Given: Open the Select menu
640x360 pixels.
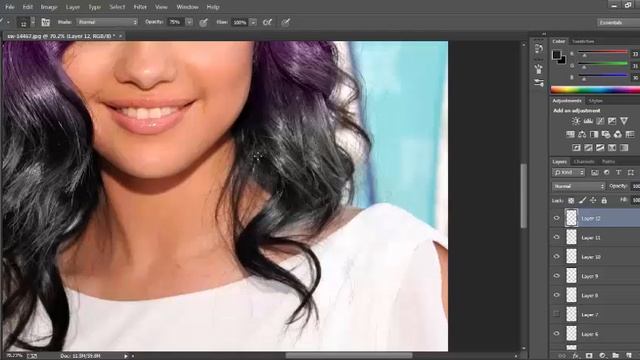Looking at the screenshot, I should point(117,7).
